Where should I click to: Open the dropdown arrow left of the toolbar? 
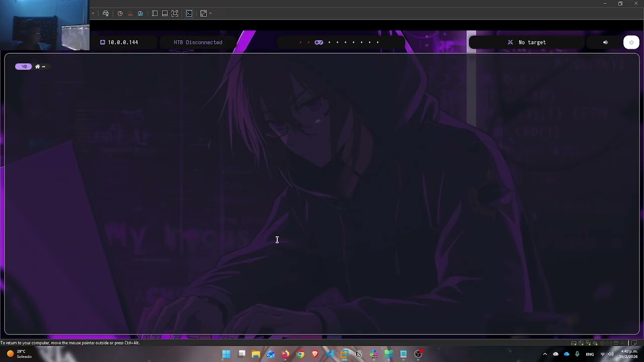pyautogui.click(x=93, y=14)
